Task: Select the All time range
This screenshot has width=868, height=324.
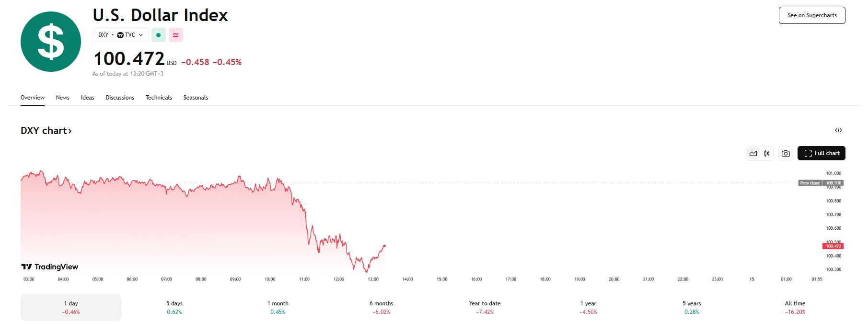Action: pyautogui.click(x=795, y=307)
